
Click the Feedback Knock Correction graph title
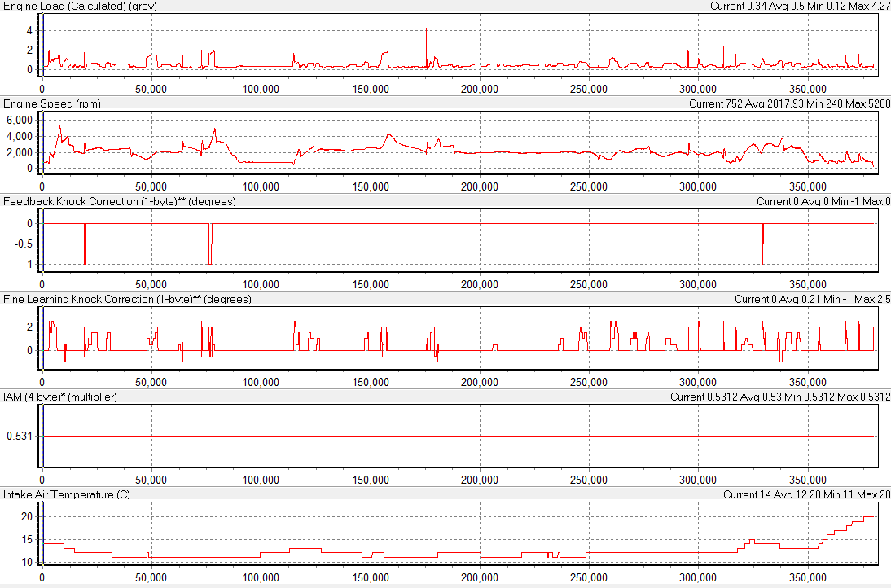pos(120,201)
